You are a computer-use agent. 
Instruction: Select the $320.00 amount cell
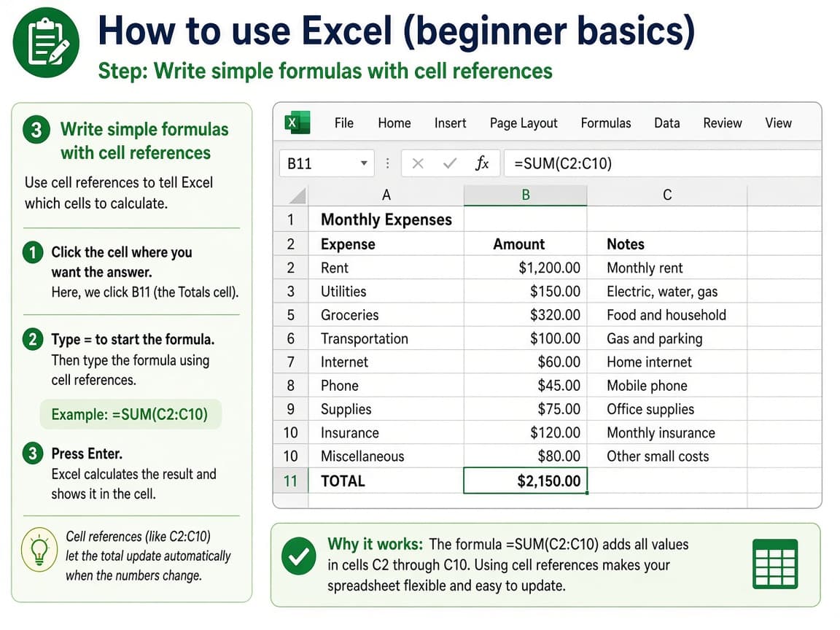526,315
